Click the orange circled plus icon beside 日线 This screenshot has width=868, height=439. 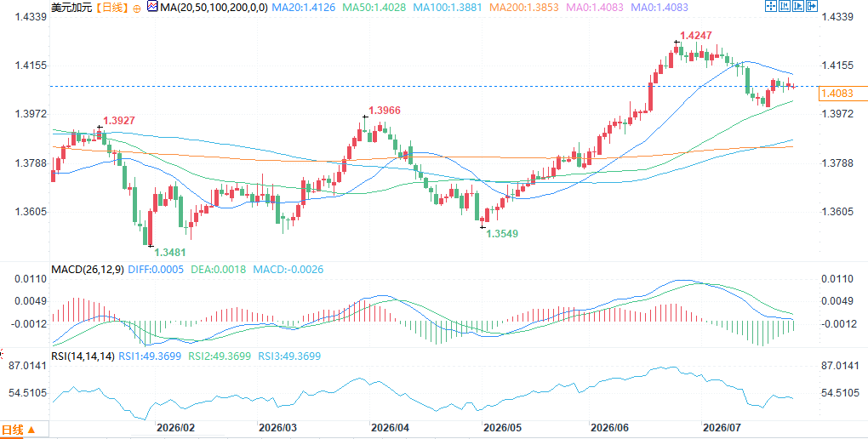[x=137, y=9]
